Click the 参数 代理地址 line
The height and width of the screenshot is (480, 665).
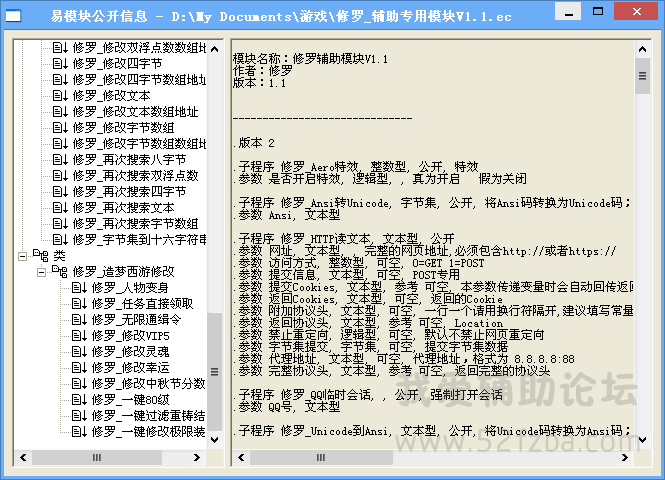[406, 359]
